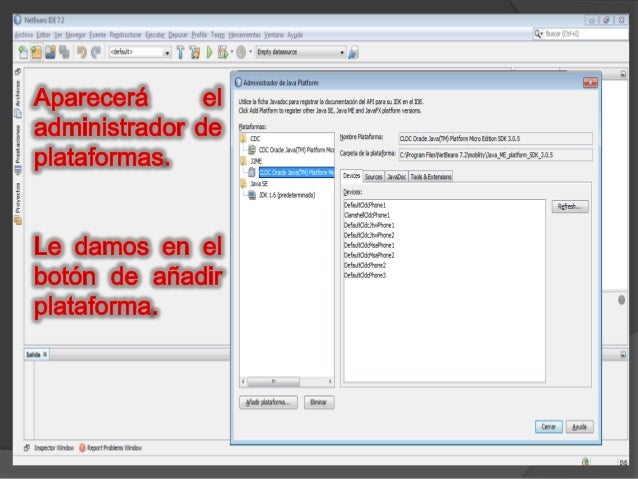
Task: Open the Proyectos side panel
Action: point(18,203)
